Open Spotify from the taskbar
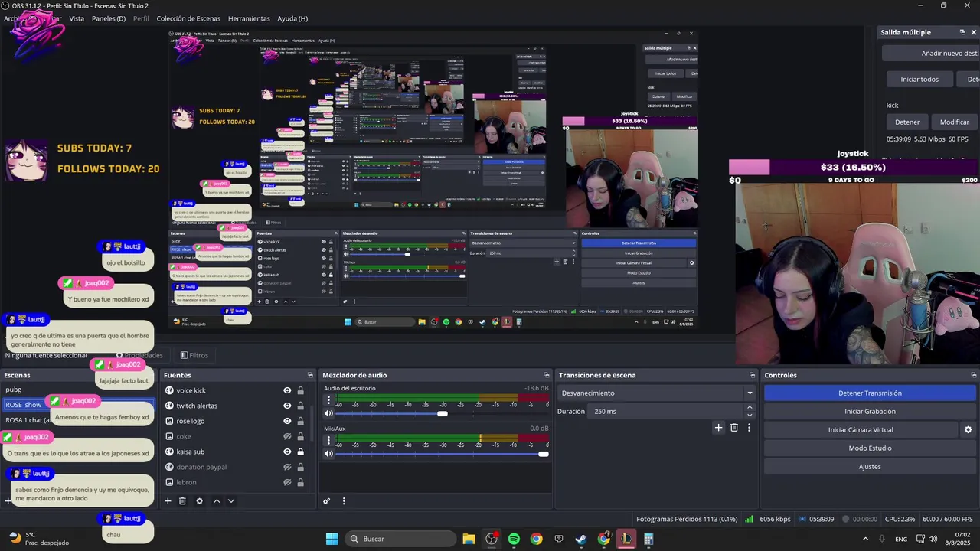The width and height of the screenshot is (980, 551). click(514, 539)
